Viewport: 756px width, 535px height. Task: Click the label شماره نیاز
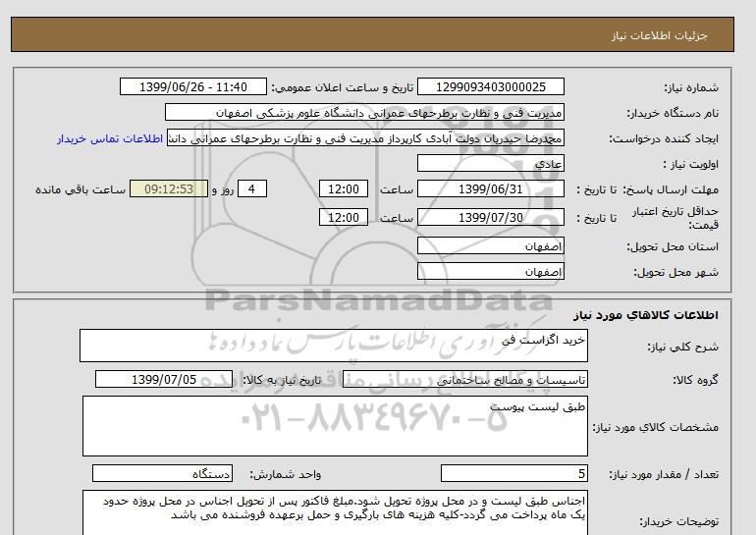coord(691,87)
